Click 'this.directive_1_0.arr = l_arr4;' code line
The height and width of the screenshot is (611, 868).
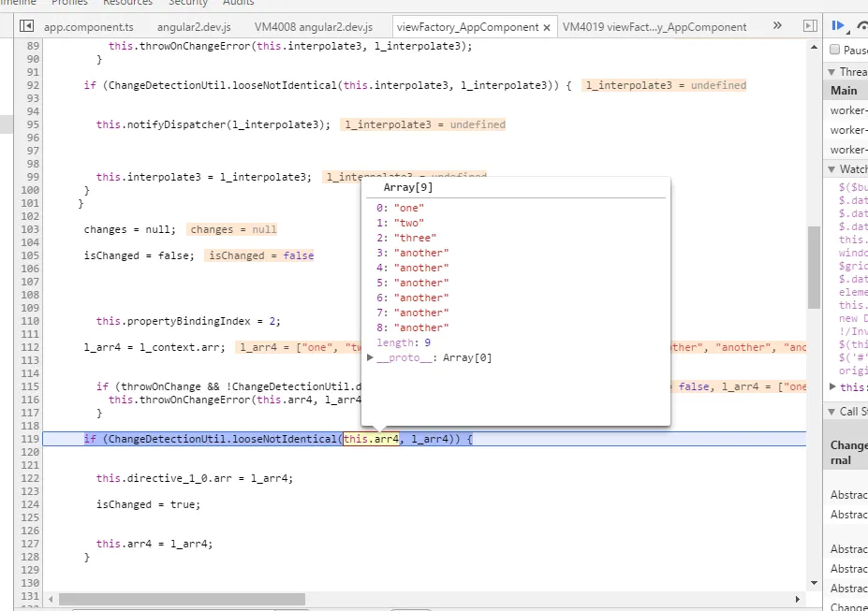coord(195,478)
